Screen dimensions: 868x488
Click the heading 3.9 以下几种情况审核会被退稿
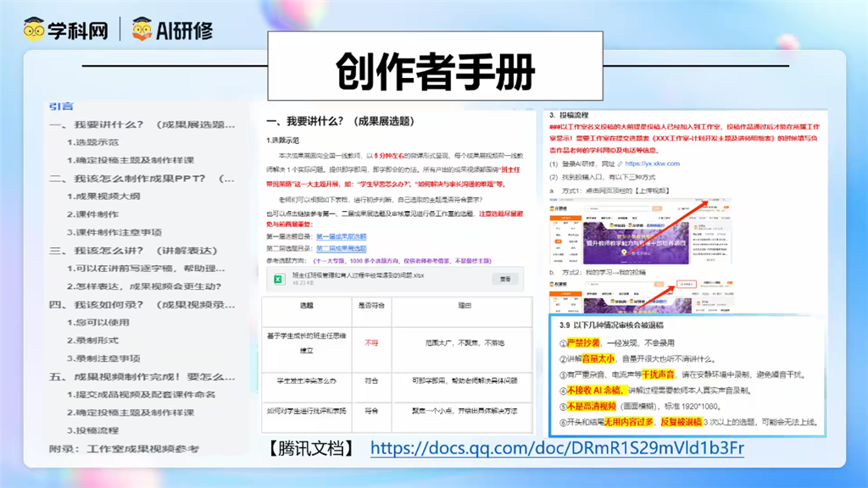(611, 325)
